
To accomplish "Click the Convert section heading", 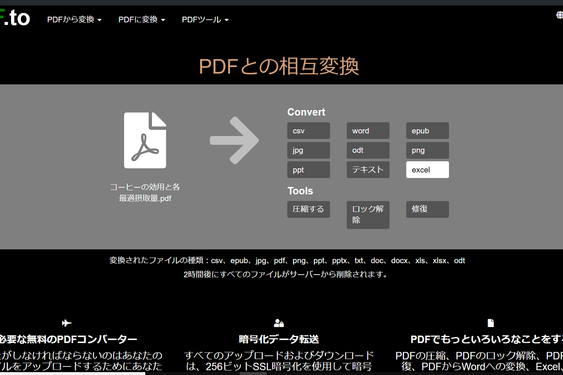I will click(306, 112).
